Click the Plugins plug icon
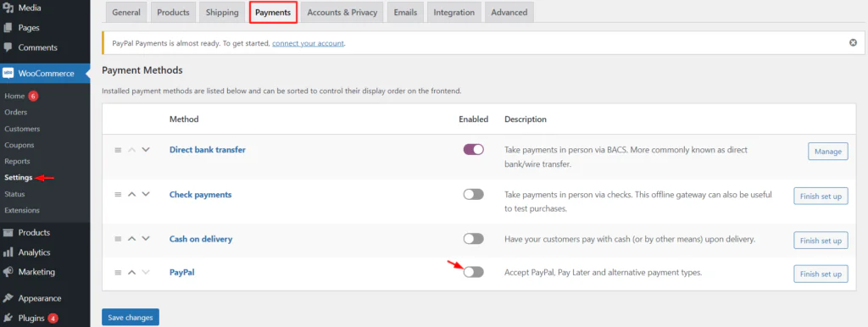The image size is (868, 327). point(8,319)
